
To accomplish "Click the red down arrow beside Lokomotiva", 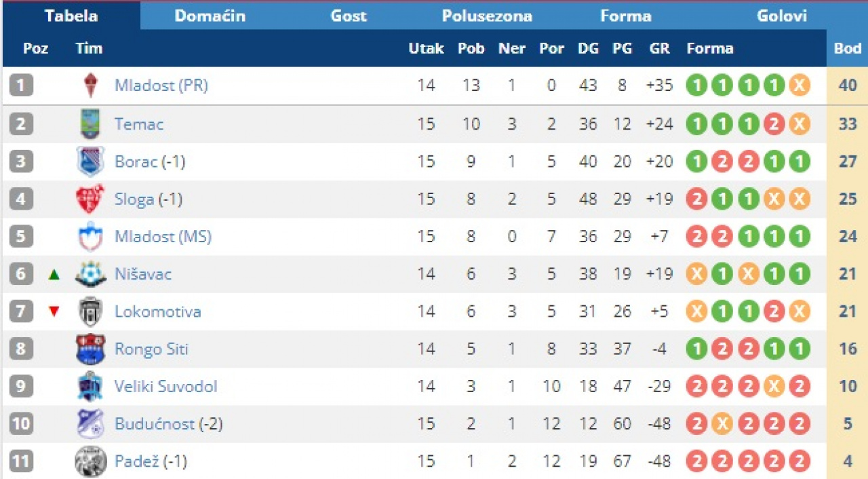I will [x=54, y=312].
